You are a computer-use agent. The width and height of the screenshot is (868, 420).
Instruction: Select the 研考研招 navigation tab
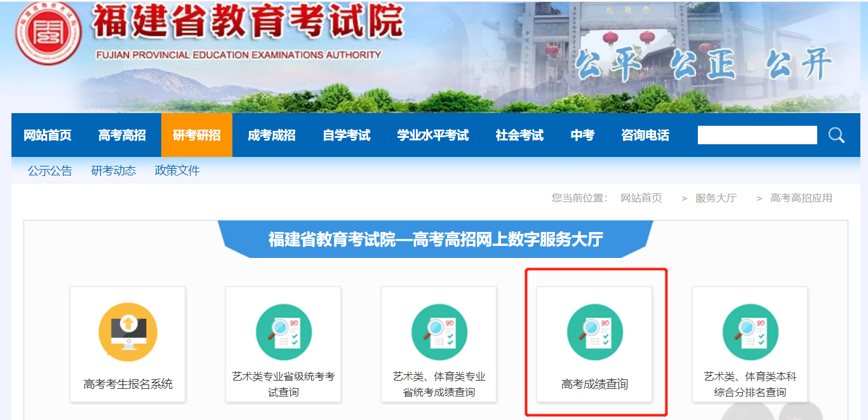coord(197,135)
